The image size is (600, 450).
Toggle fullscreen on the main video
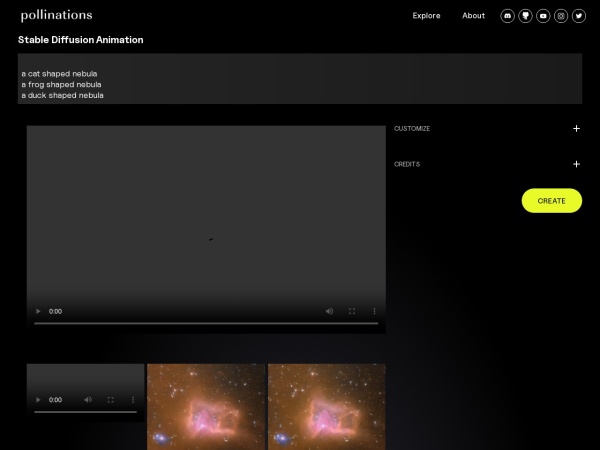click(352, 311)
